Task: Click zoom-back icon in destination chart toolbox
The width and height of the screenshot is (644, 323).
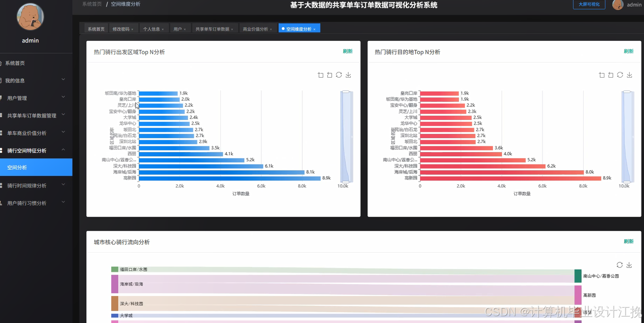Action: [x=611, y=75]
